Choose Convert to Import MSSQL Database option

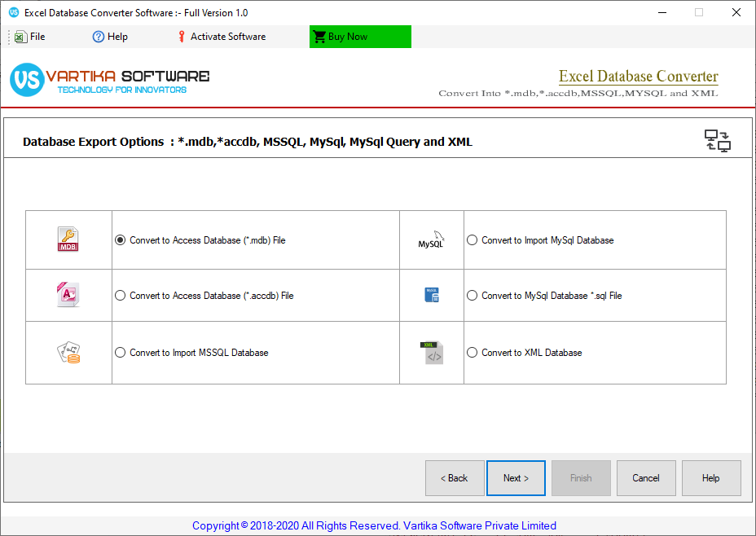pyautogui.click(x=191, y=353)
